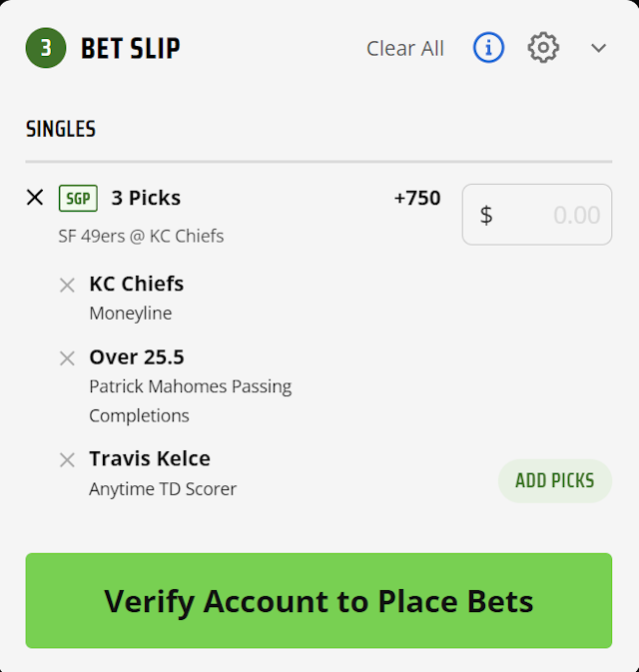Click the +750 odds value
This screenshot has height=672, width=639.
click(x=417, y=198)
